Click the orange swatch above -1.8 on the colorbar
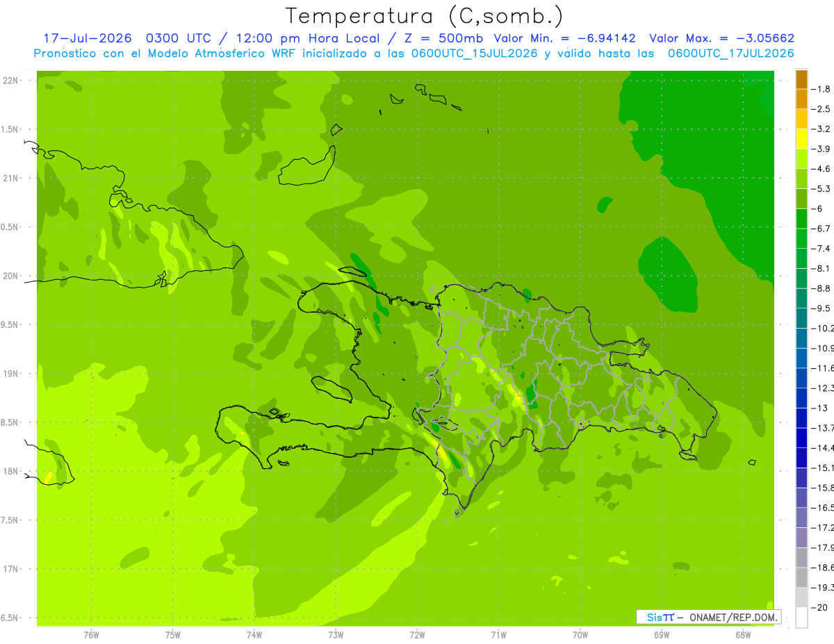Screen dimensions: 834x644 [801, 79]
